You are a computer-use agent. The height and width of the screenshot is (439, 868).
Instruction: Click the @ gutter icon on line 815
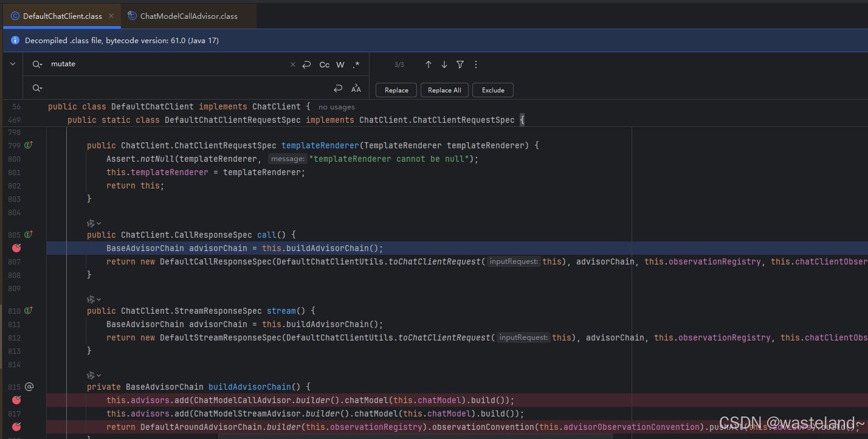pyautogui.click(x=29, y=387)
